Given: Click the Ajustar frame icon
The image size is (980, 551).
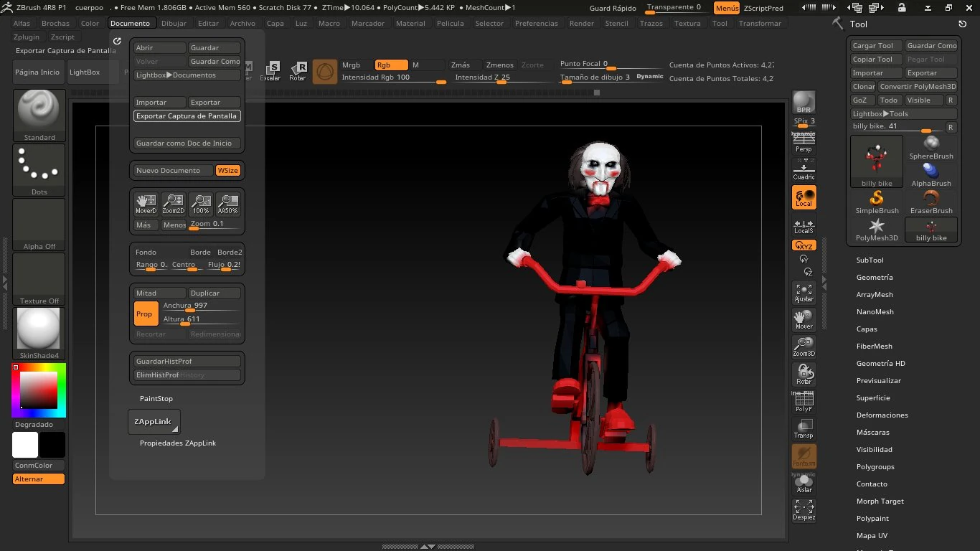Looking at the screenshot, I should (x=804, y=293).
